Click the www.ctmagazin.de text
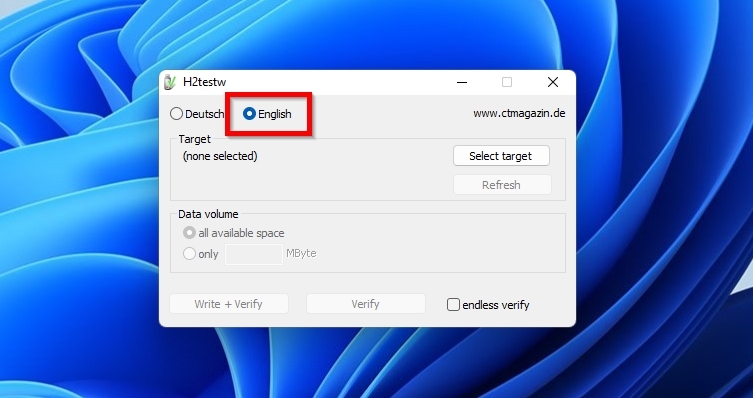 pos(519,113)
